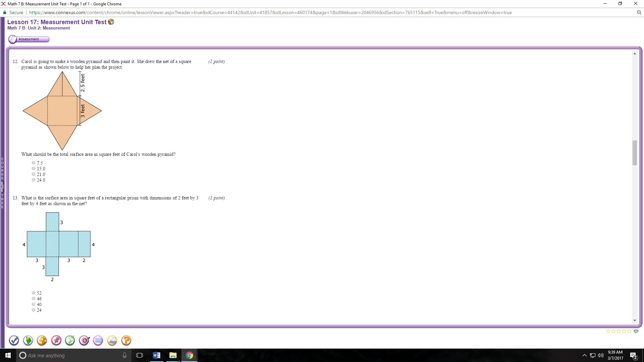Open the green checklist icon
Screen dimensions: 644x362
(70, 341)
